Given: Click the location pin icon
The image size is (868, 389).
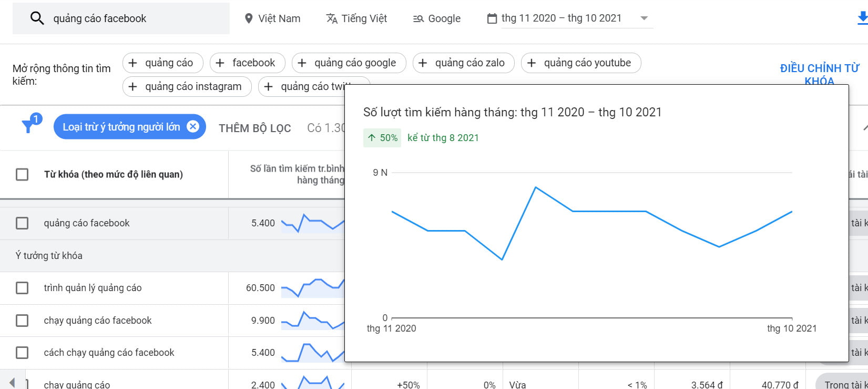Looking at the screenshot, I should pyautogui.click(x=249, y=18).
